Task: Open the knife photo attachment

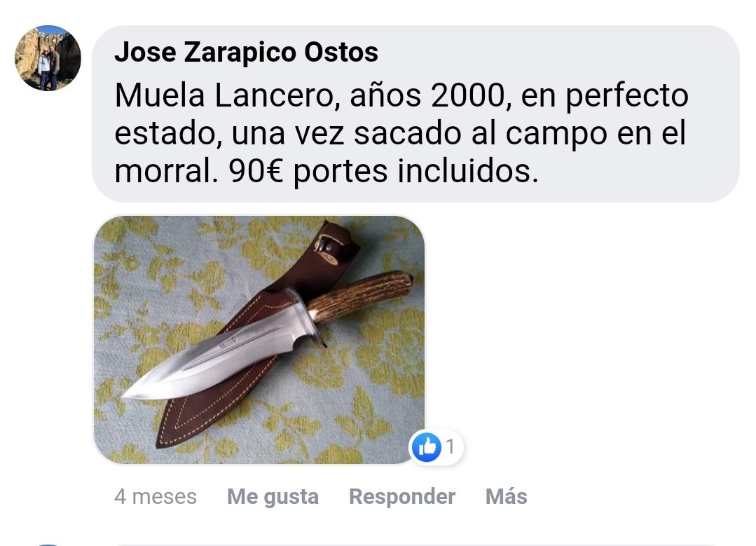Action: pyautogui.click(x=259, y=339)
